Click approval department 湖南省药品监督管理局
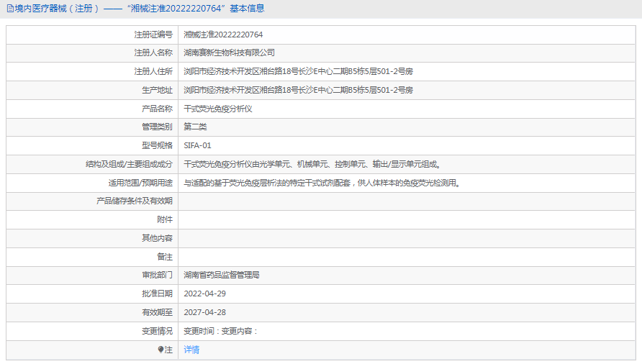This screenshot has height=364, width=642. coord(222,275)
